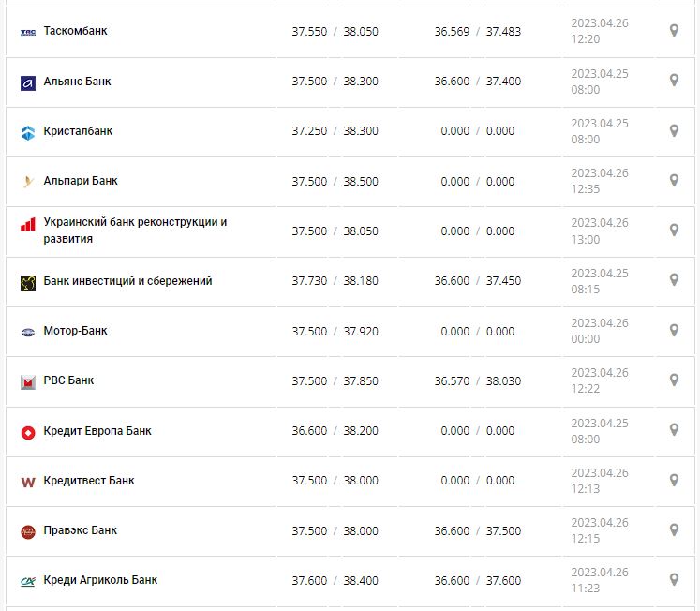Screen dimensions: 700x611
Task: Click the Кредит Европа Банк logo
Action: click(28, 432)
